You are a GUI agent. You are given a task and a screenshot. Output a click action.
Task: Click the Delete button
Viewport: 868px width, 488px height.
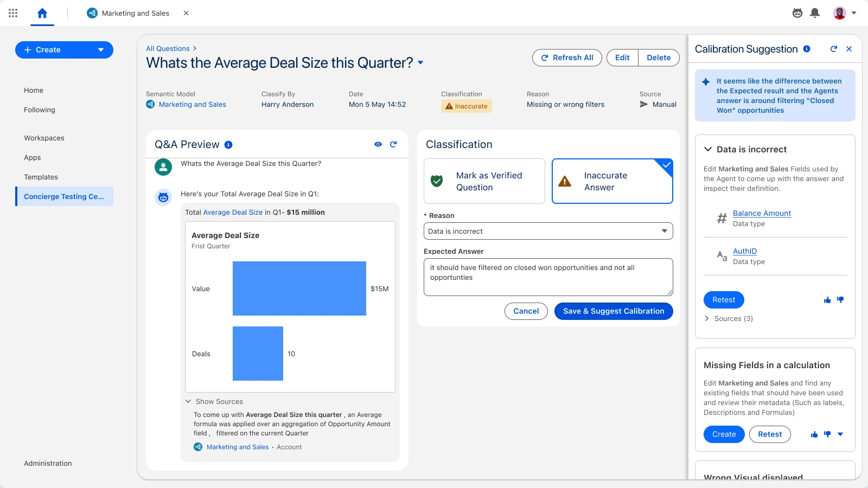click(659, 57)
